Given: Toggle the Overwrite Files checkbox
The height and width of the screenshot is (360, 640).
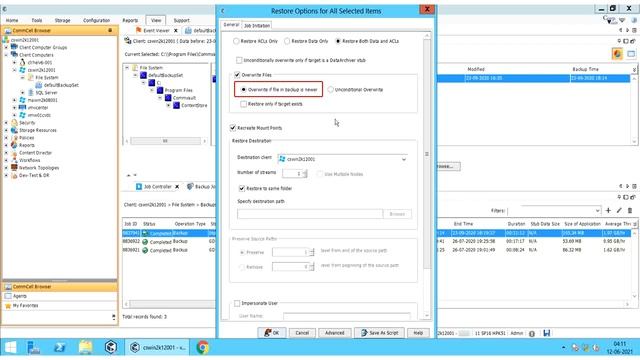Looking at the screenshot, I should (237, 75).
